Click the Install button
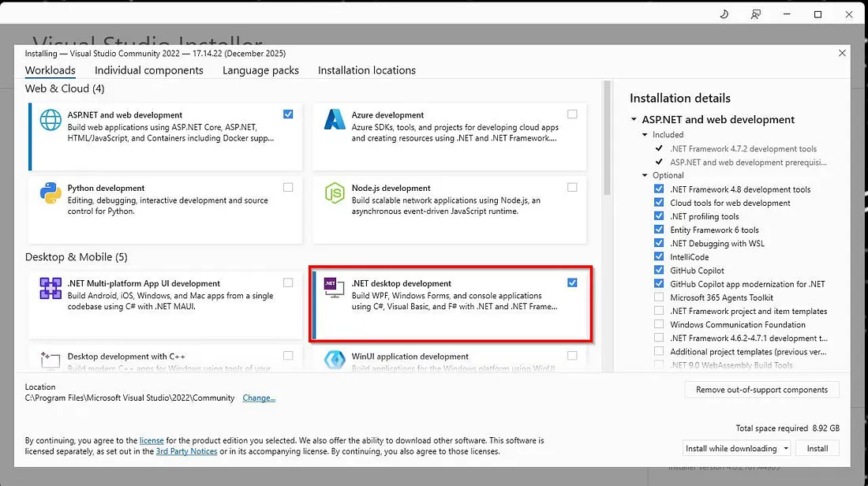The width and height of the screenshot is (868, 486). pos(817,448)
